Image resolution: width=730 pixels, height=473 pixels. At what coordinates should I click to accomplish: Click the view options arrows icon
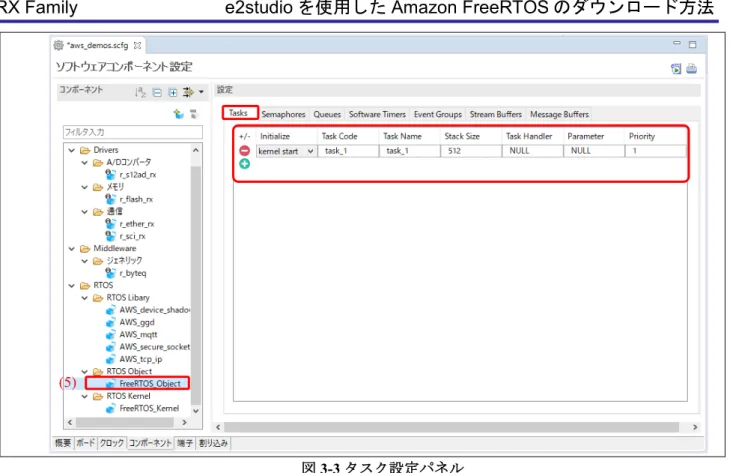pyautogui.click(x=188, y=92)
